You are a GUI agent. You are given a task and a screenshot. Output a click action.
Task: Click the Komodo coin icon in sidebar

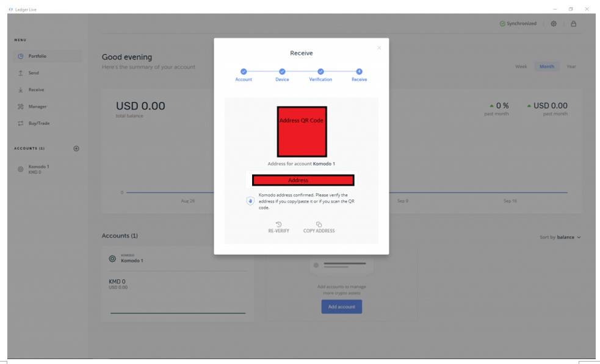pos(21,169)
